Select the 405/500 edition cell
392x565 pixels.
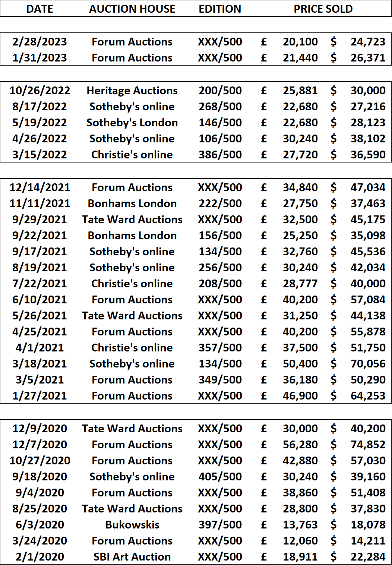[x=220, y=477]
